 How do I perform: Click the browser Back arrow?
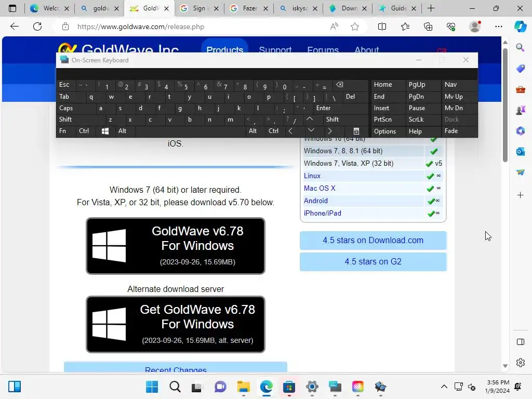tap(14, 26)
